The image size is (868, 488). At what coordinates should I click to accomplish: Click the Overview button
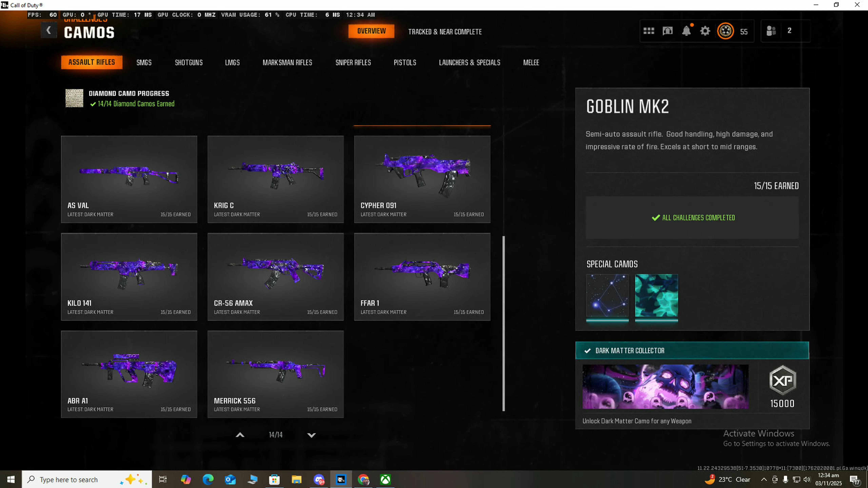(x=371, y=31)
